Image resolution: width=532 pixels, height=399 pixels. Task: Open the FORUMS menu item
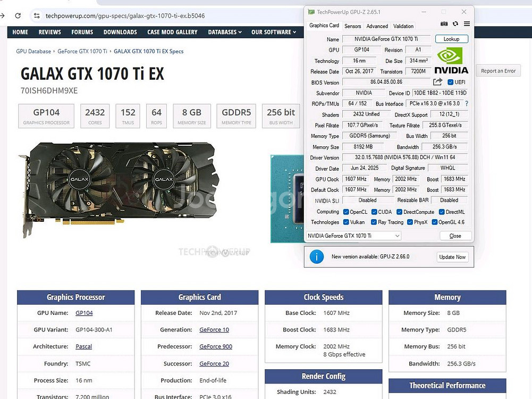pyautogui.click(x=82, y=32)
